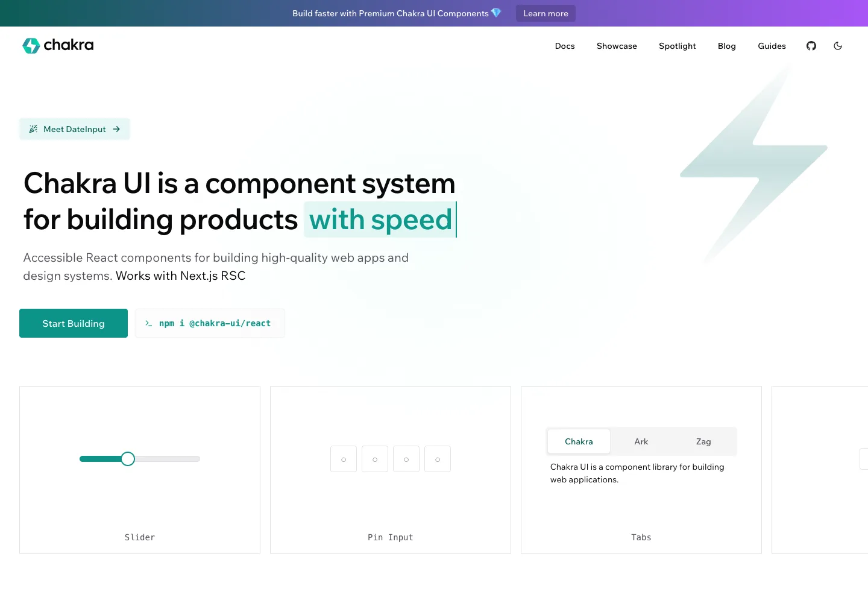868x603 pixels.
Task: Open the Meet DateInput announcement
Action: (x=75, y=129)
